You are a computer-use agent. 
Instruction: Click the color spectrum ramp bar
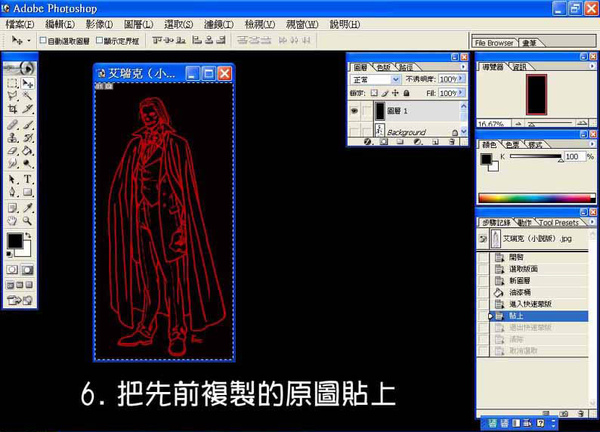[x=536, y=198]
